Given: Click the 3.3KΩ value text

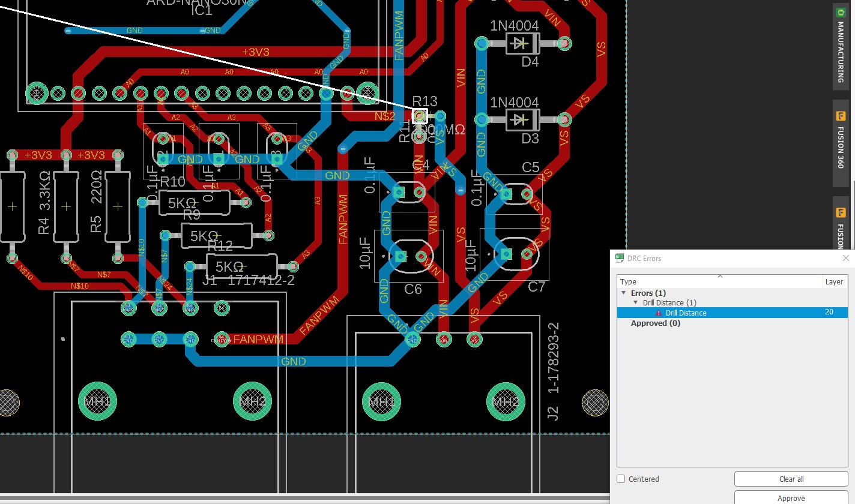Looking at the screenshot, I should click(x=44, y=191).
